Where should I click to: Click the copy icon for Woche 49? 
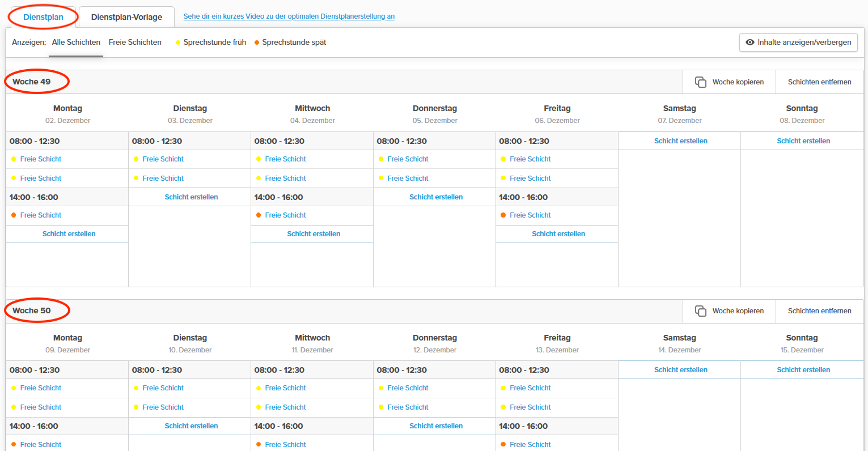(701, 82)
